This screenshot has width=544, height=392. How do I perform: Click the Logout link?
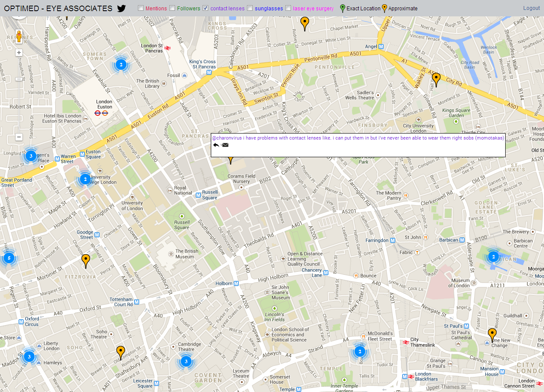point(531,8)
